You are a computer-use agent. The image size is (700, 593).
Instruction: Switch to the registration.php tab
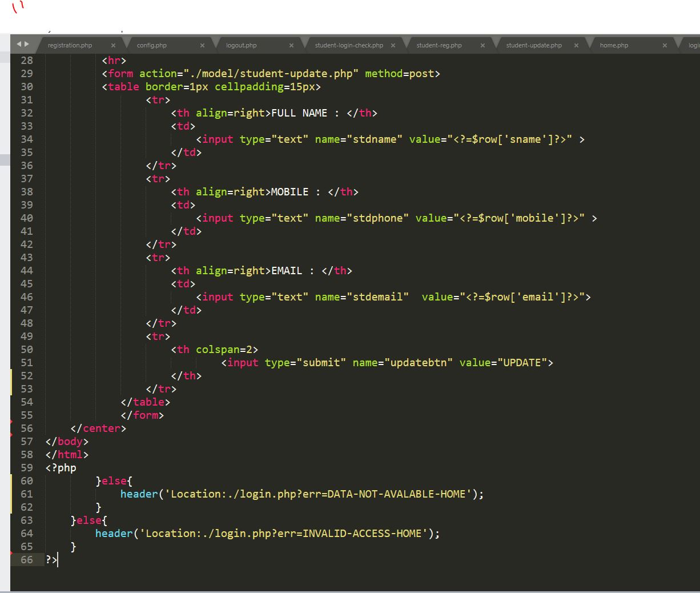(x=70, y=45)
